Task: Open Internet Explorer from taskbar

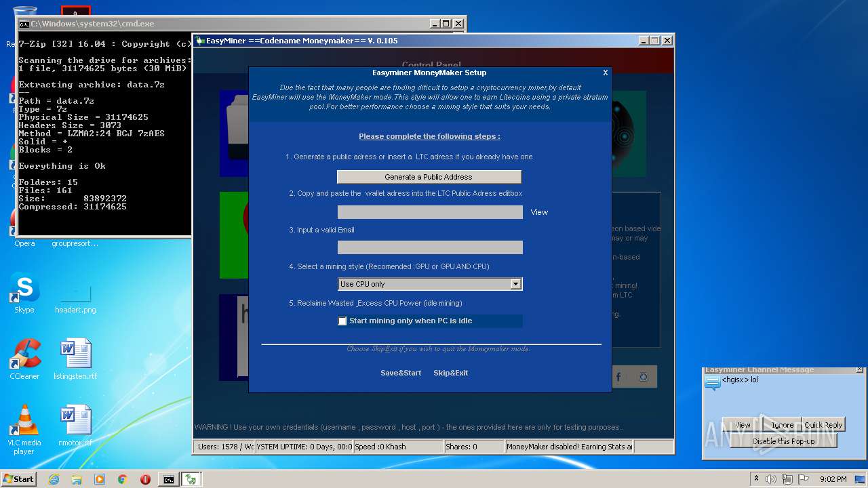Action: click(54, 479)
